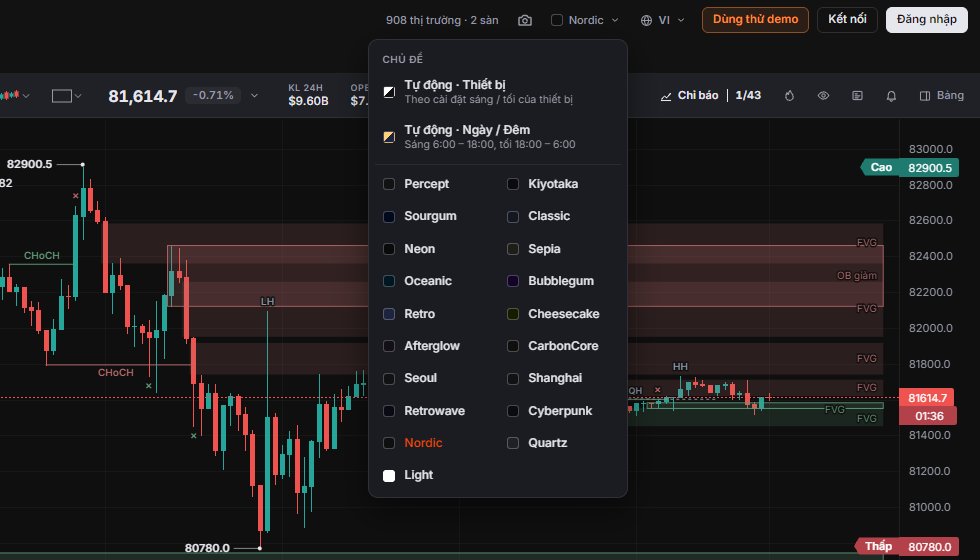This screenshot has width=980, height=560.
Task: Select the CarbonCore theme checkbox
Action: (512, 346)
